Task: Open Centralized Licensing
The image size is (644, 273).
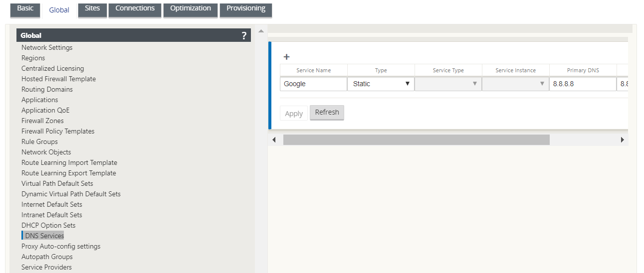Action: (53, 68)
